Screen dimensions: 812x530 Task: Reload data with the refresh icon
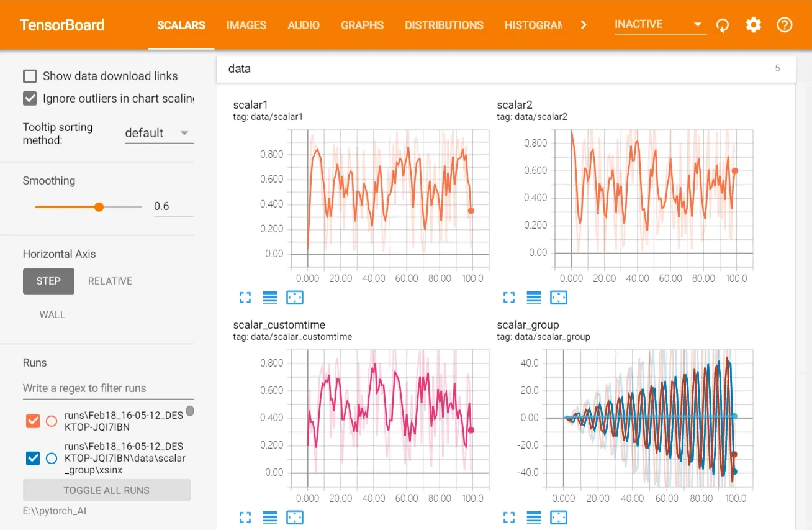723,25
